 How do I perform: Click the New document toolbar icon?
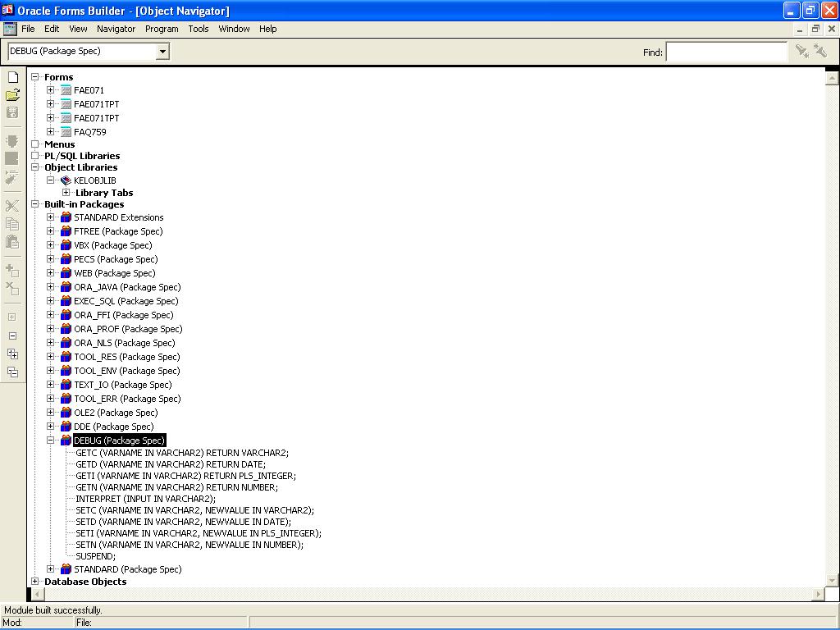coord(12,77)
